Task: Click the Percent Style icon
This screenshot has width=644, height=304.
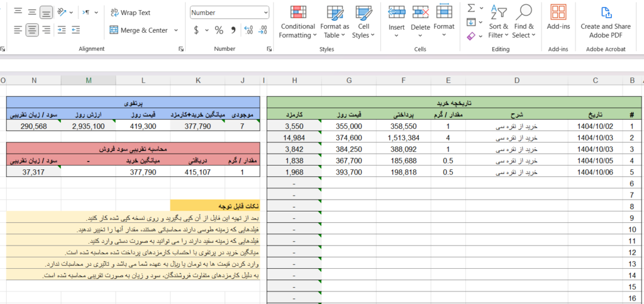Action: tap(219, 30)
